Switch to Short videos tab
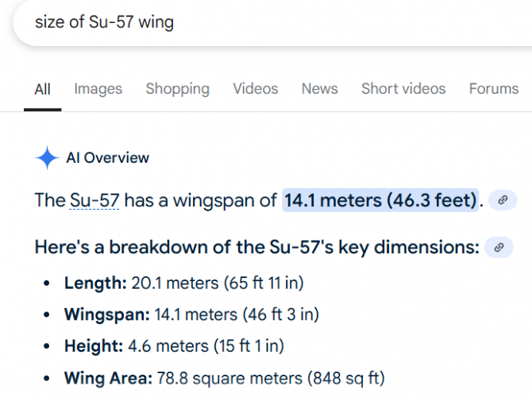This screenshot has height=397, width=532. [x=403, y=89]
